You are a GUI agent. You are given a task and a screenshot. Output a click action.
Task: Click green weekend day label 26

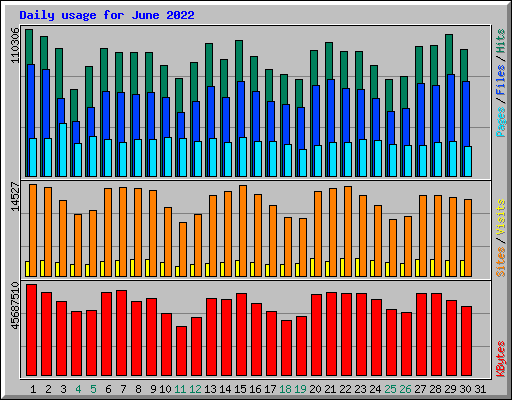405,389
